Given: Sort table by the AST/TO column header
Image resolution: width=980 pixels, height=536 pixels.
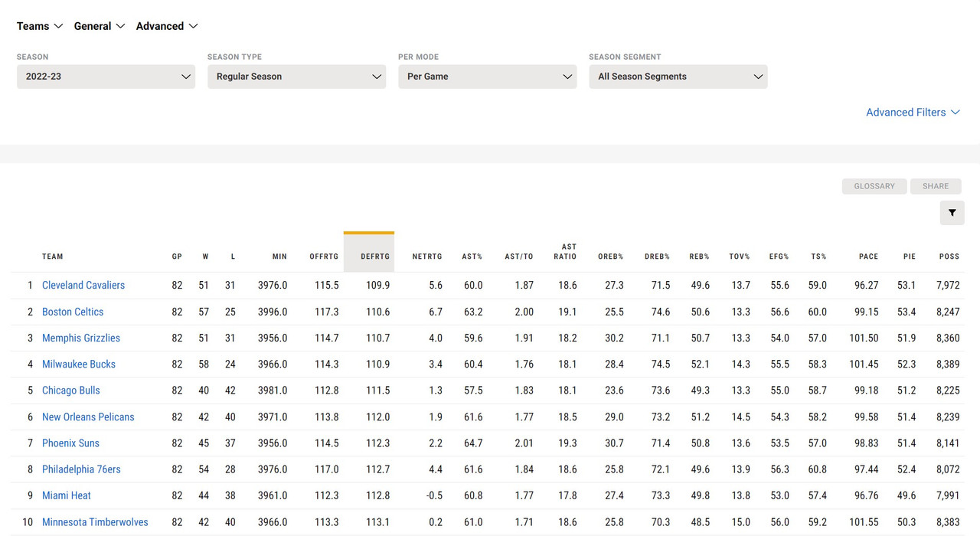Looking at the screenshot, I should click(519, 257).
